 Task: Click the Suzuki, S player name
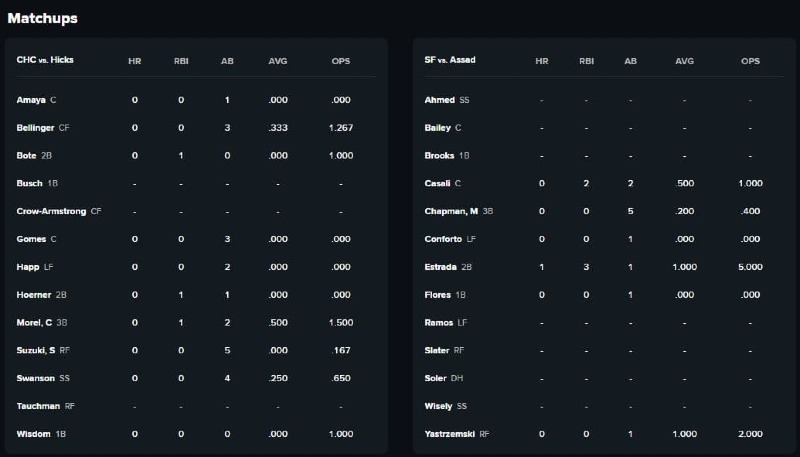coord(36,350)
